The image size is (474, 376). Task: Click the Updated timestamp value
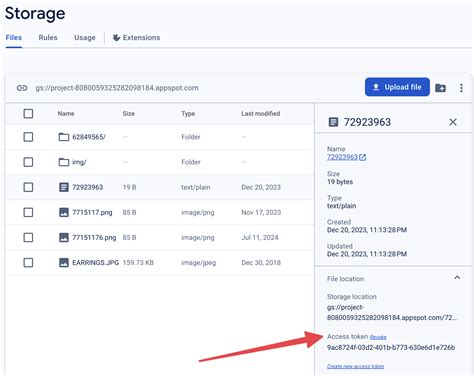click(367, 254)
